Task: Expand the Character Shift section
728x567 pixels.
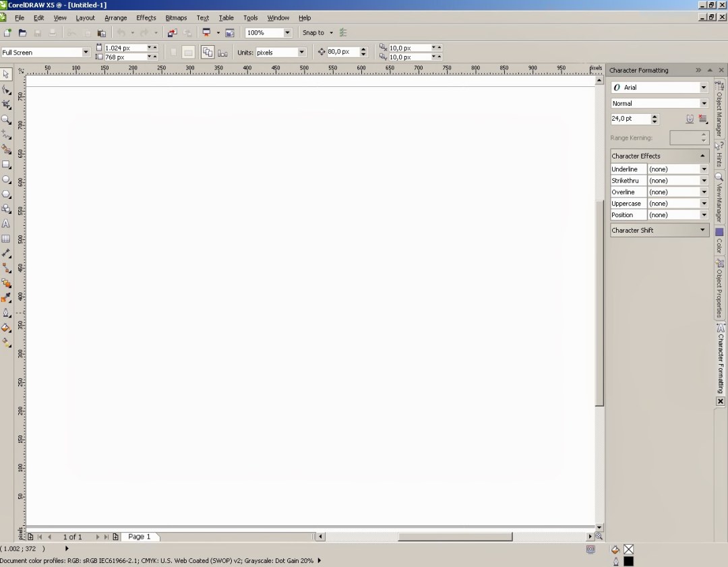Action: pos(702,230)
